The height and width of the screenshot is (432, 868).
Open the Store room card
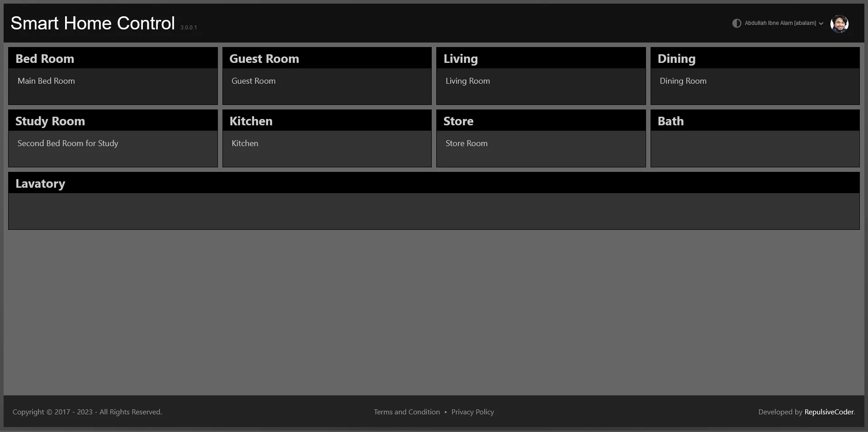541,138
